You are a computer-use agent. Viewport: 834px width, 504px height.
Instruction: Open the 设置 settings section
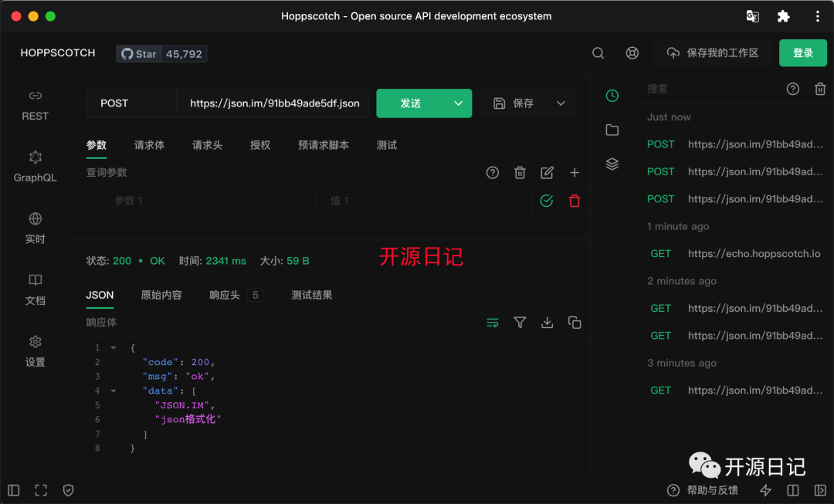(x=35, y=351)
